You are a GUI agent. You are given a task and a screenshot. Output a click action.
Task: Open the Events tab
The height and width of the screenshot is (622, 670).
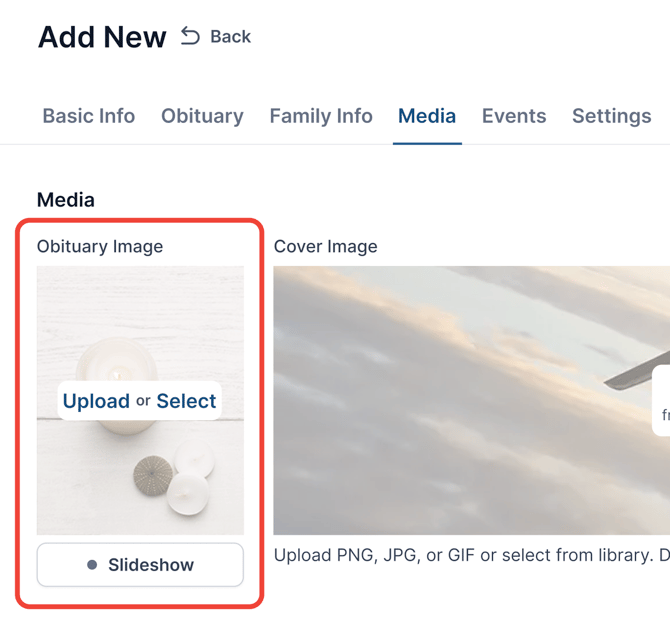514,116
